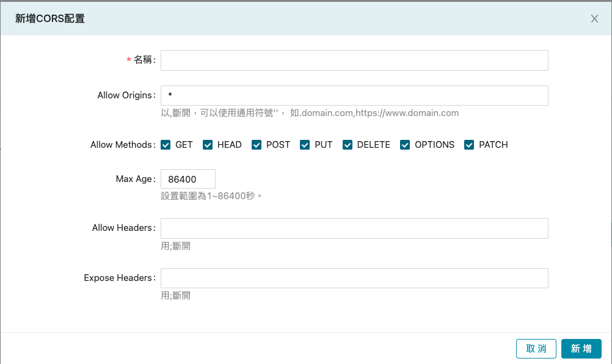Click the Allow Methods field label
612x364 pixels.
tap(122, 145)
